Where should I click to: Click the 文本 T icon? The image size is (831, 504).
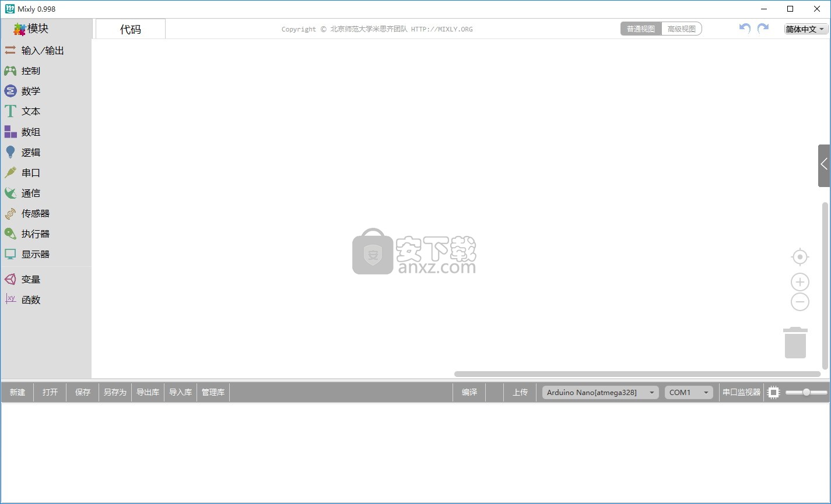click(10, 111)
